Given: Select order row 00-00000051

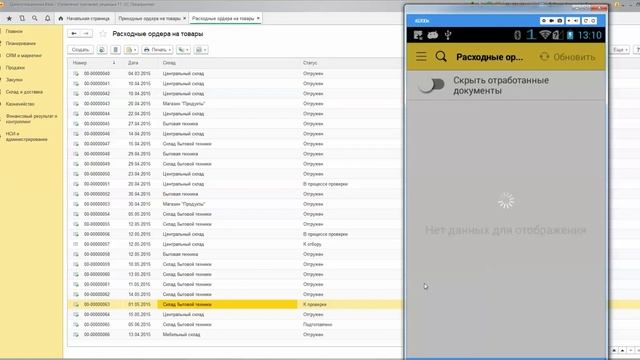Looking at the screenshot, I should 235,184.
